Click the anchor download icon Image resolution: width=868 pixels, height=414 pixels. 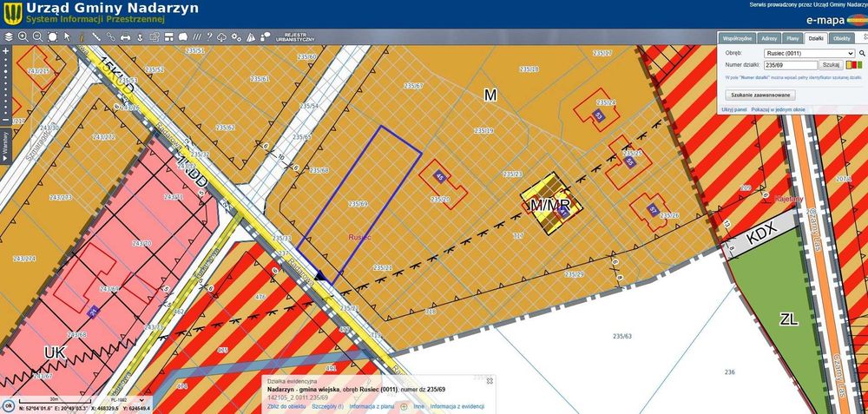point(140,37)
